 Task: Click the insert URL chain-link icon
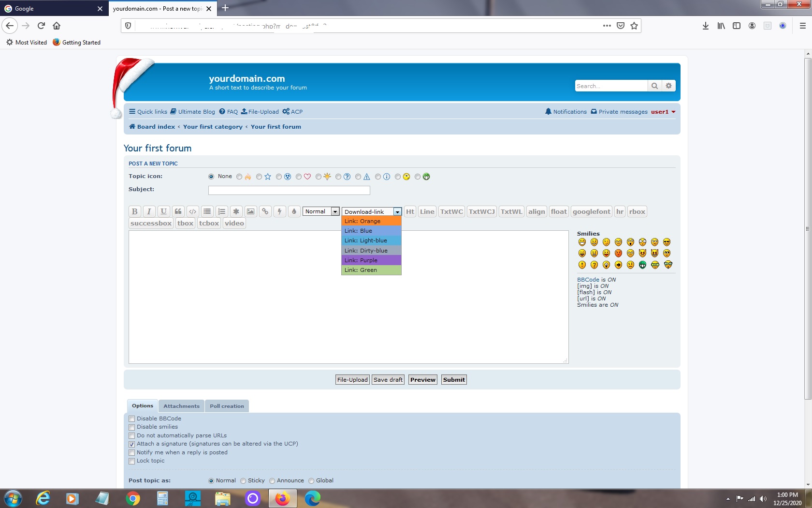click(x=265, y=211)
